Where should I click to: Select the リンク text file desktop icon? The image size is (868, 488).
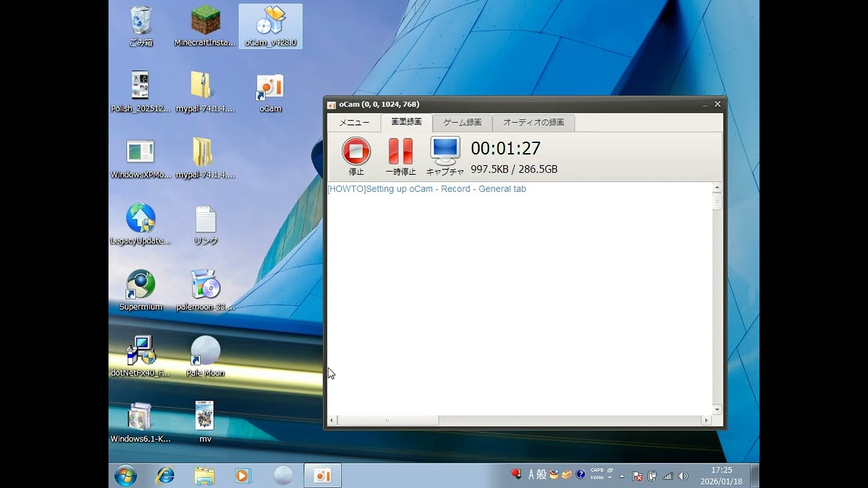coord(205,224)
